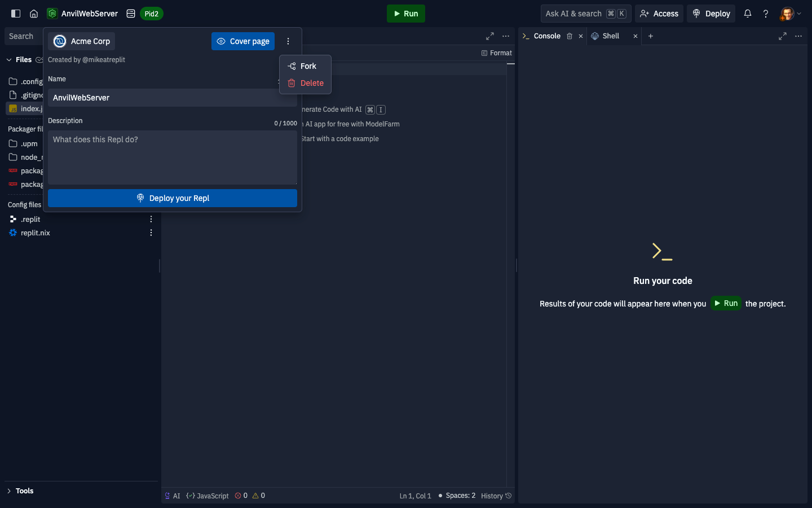
Task: Open the AI settings from the status bar
Action: [x=173, y=496]
